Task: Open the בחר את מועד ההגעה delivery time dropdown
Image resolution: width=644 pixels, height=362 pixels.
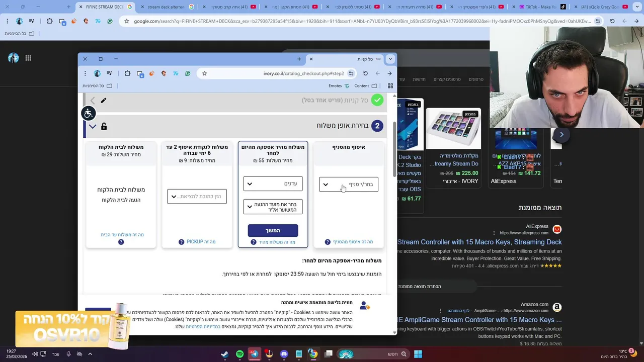Action: coord(273,207)
